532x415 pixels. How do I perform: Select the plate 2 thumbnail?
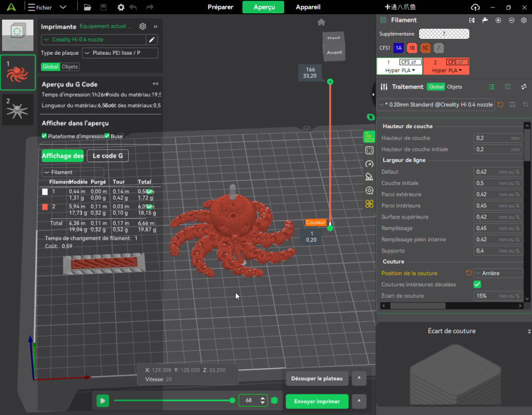tap(18, 109)
